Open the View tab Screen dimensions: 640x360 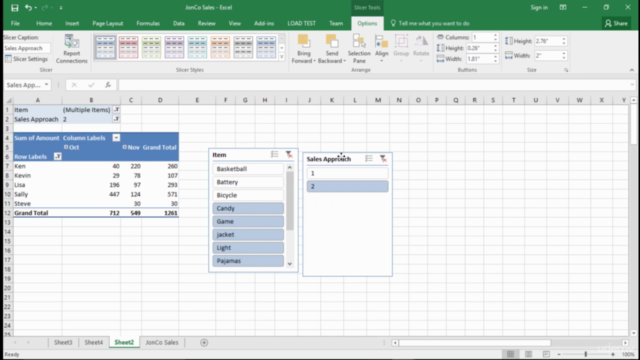[x=234, y=23]
